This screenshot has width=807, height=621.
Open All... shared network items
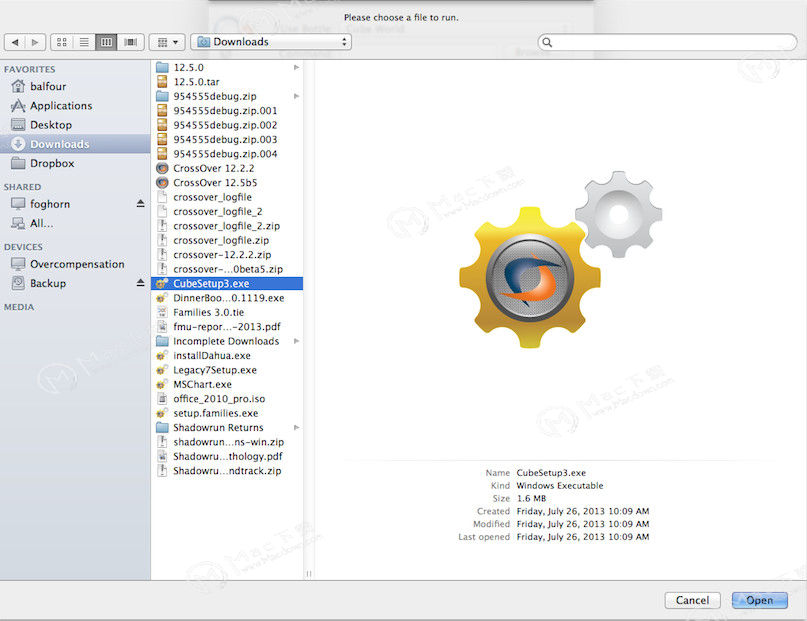(75, 223)
